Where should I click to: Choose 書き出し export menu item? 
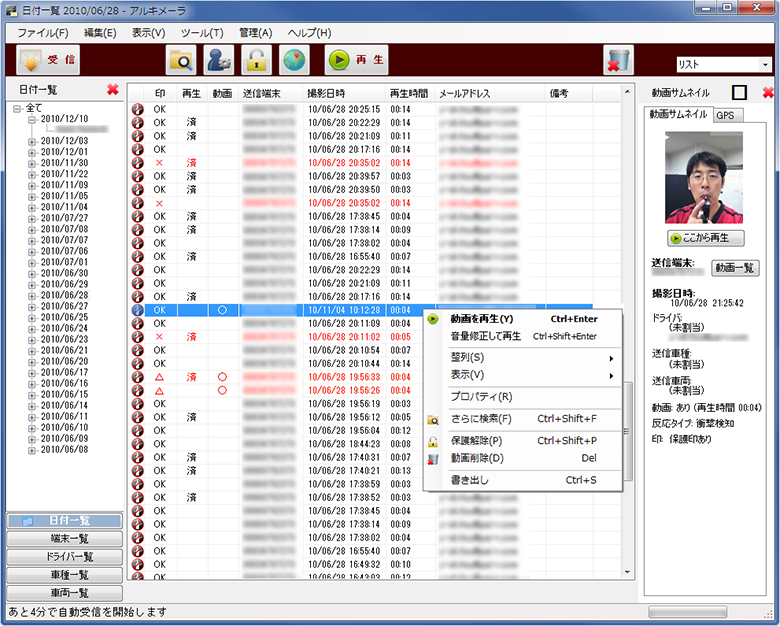[x=522, y=480]
